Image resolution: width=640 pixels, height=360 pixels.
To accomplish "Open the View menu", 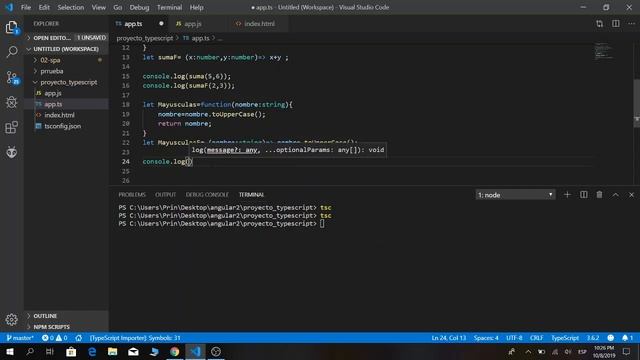I will tap(98, 7).
